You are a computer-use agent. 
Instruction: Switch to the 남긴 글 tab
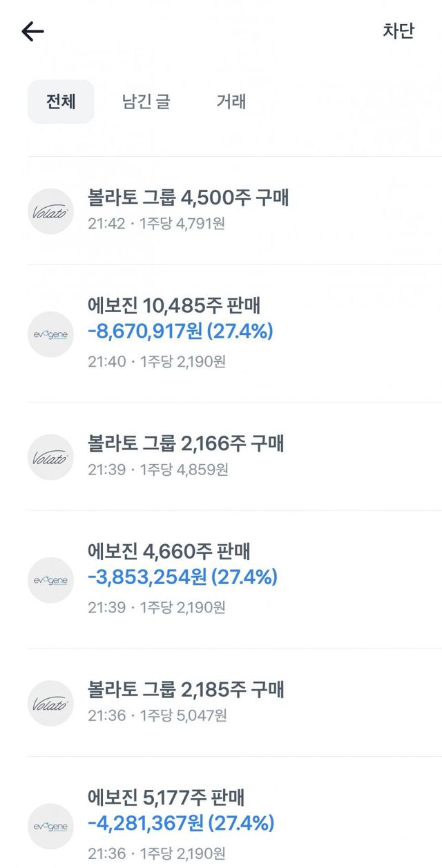pyautogui.click(x=146, y=102)
